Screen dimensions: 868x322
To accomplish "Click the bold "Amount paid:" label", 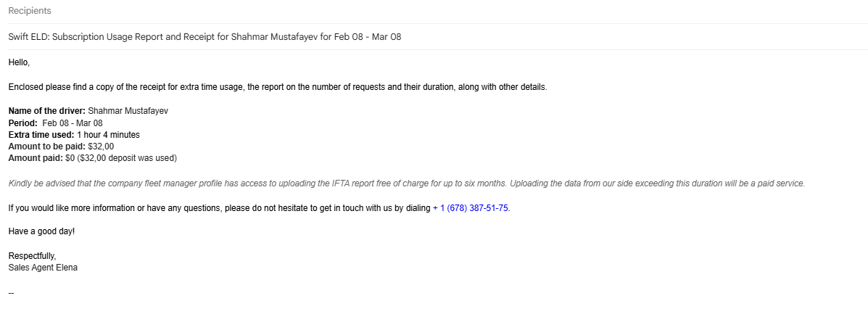I will [35, 157].
